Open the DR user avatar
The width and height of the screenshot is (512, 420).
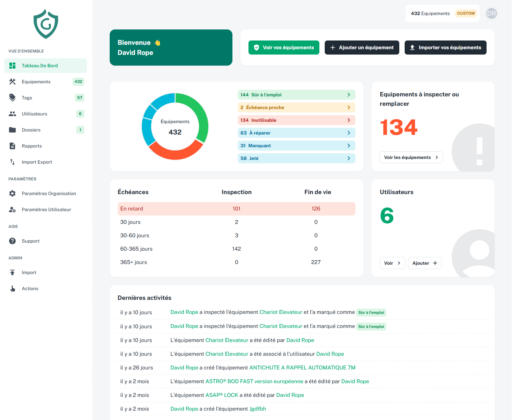tap(492, 13)
